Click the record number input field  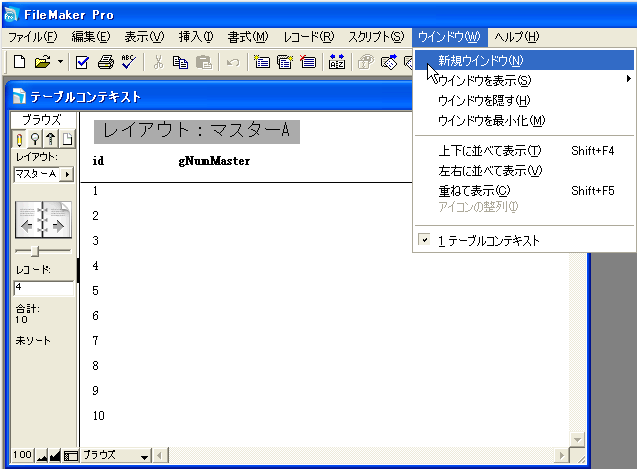(43, 289)
